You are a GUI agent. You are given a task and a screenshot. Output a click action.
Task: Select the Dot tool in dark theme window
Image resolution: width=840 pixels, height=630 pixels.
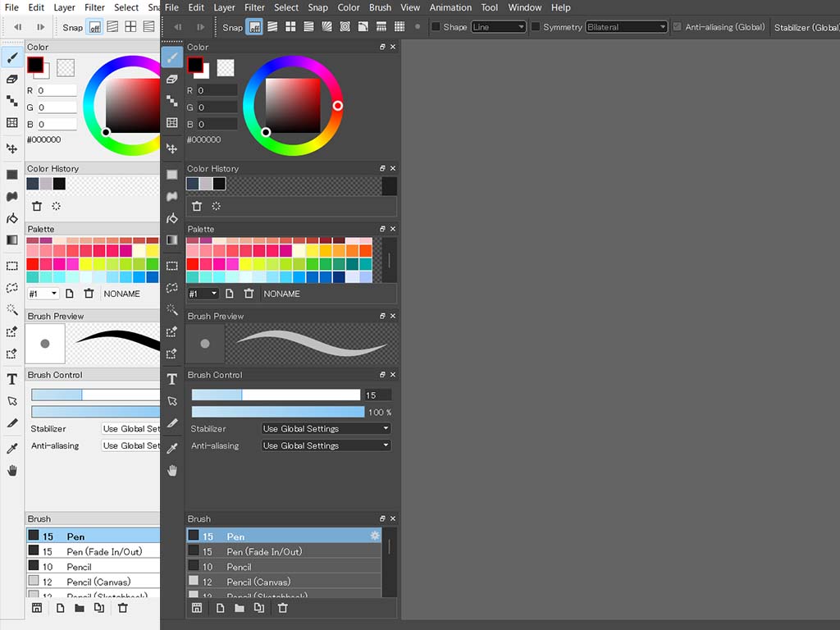tap(172, 101)
